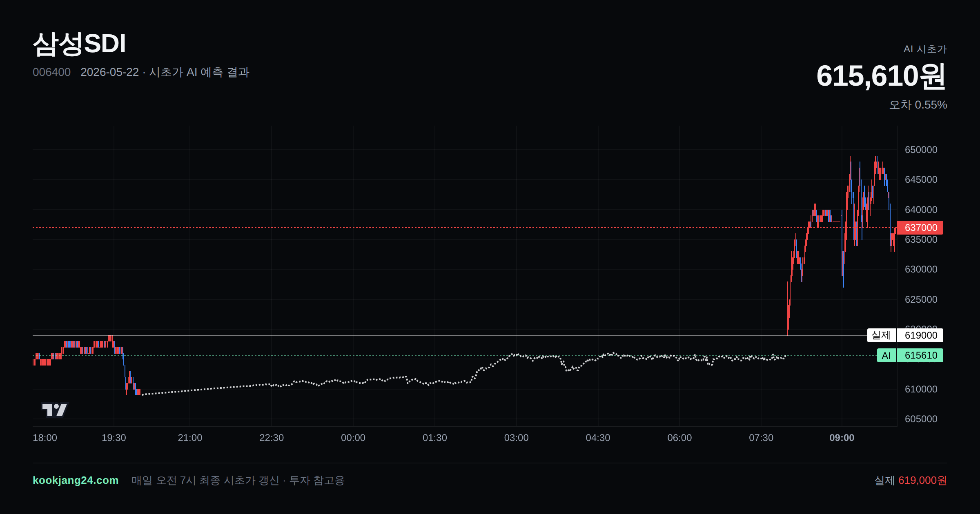980x514 pixels.
Task: Open the kookjang24.com link
Action: 76,480
